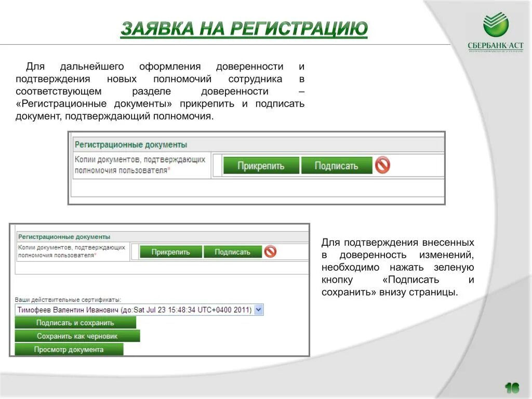532x399 pixels.
Task: Click red prohibit icon in upper screenshot
Action: click(x=382, y=165)
